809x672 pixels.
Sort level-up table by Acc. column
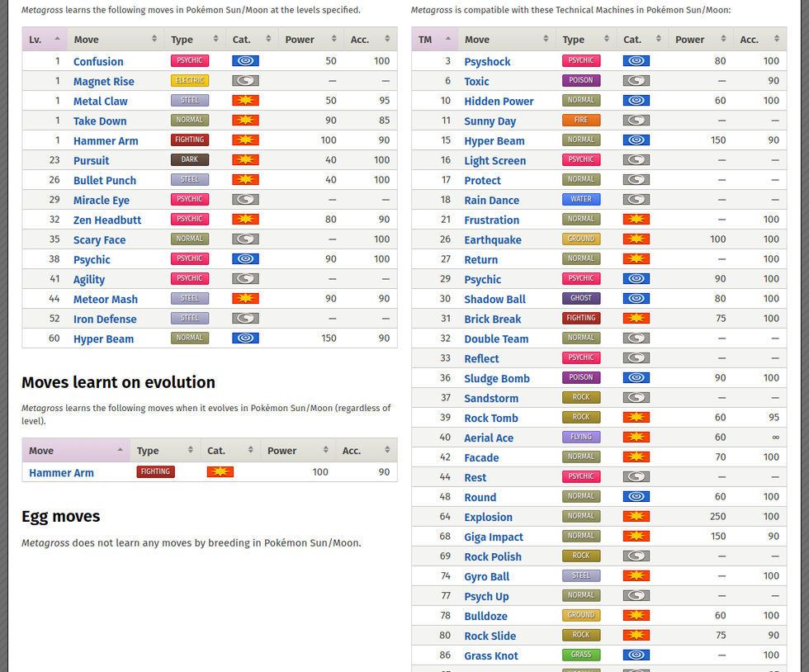click(368, 39)
